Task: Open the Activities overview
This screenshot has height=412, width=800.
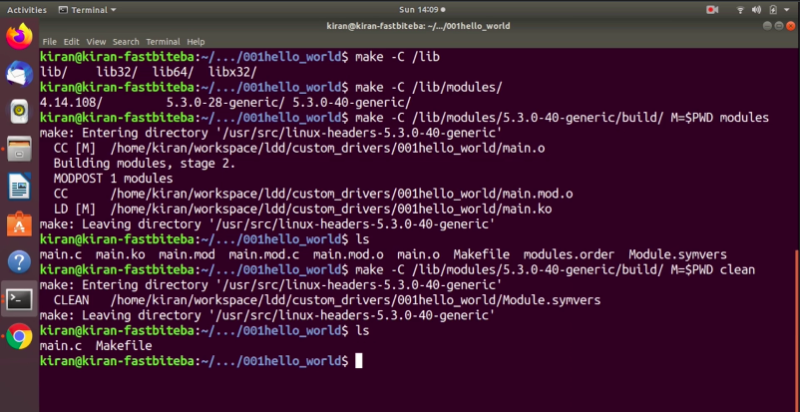Action: coord(27,10)
